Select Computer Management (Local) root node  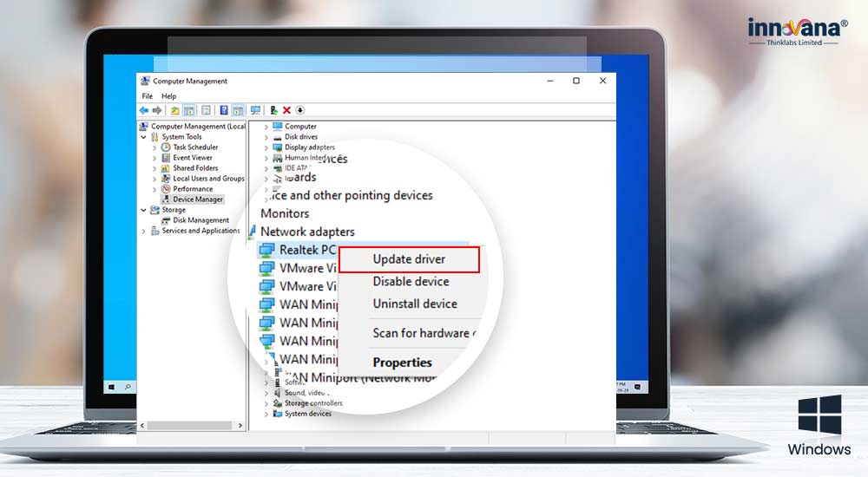[x=198, y=127]
